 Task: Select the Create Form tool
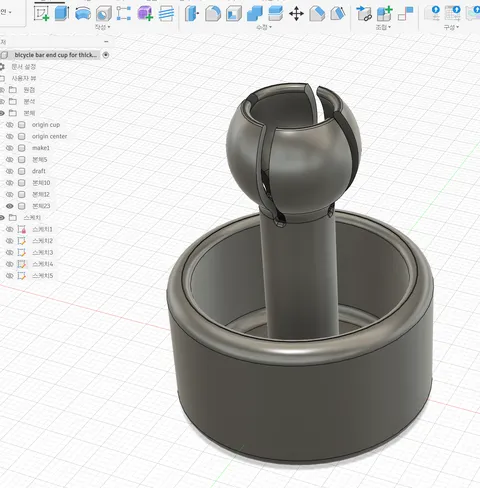tap(145, 13)
